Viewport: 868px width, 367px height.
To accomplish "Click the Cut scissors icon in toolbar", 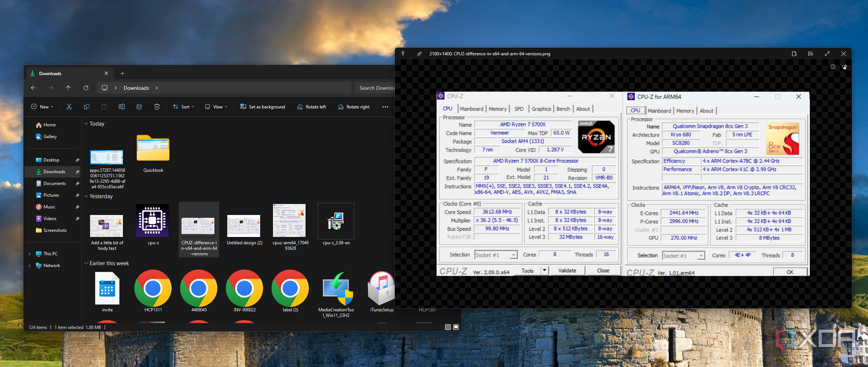I will pos(69,107).
